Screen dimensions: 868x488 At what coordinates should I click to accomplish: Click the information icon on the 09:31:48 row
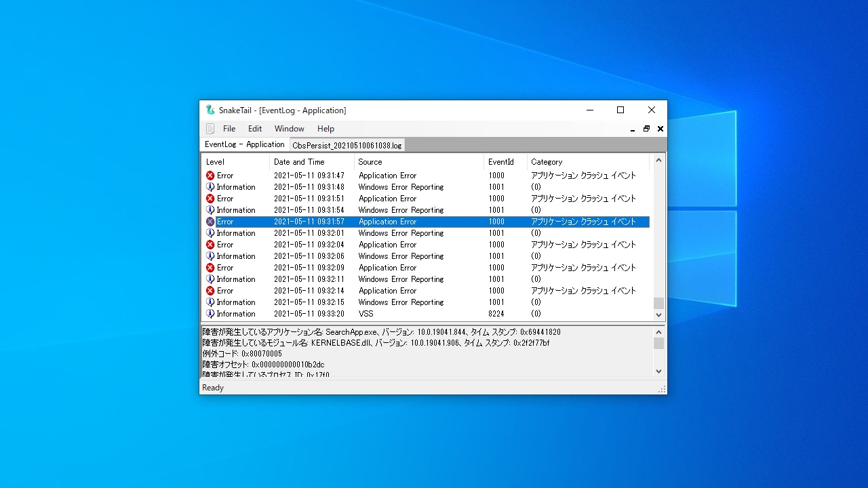(210, 187)
